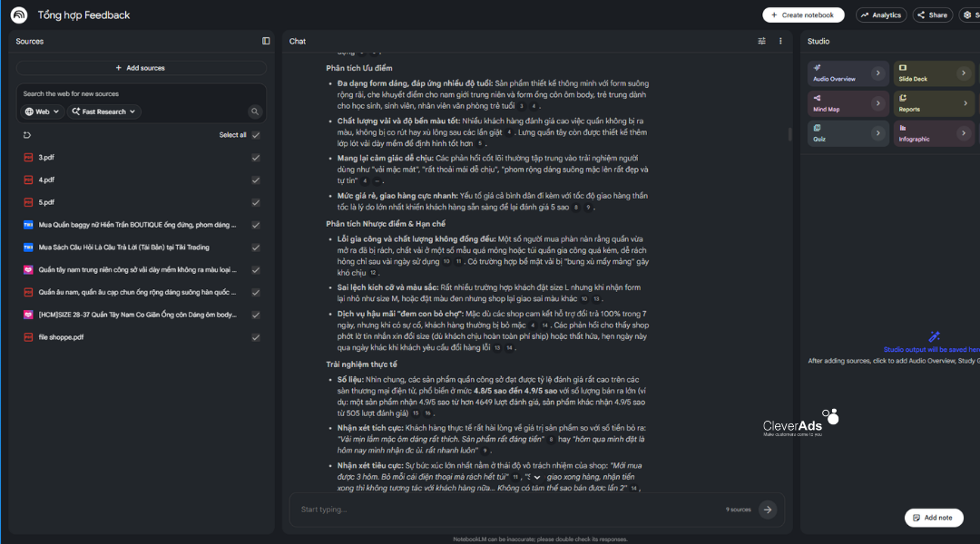The width and height of the screenshot is (980, 544).
Task: Click the PDF icon of 3.pdf
Action: (28, 158)
